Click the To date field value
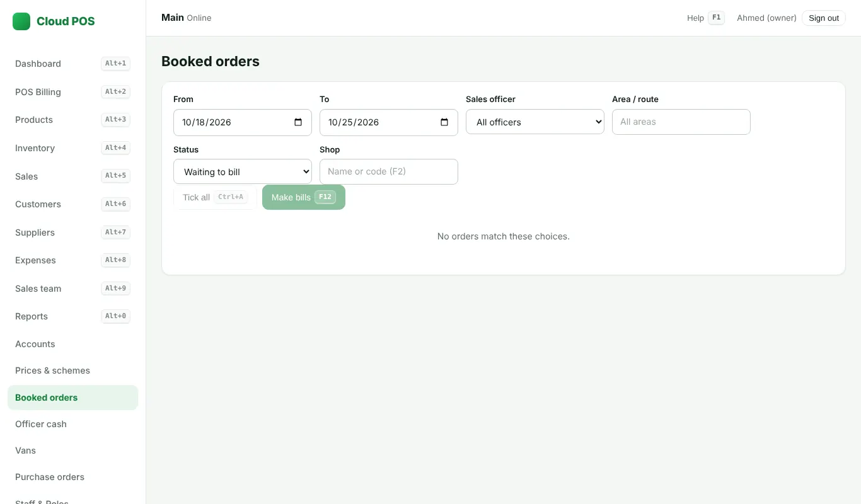 353,122
